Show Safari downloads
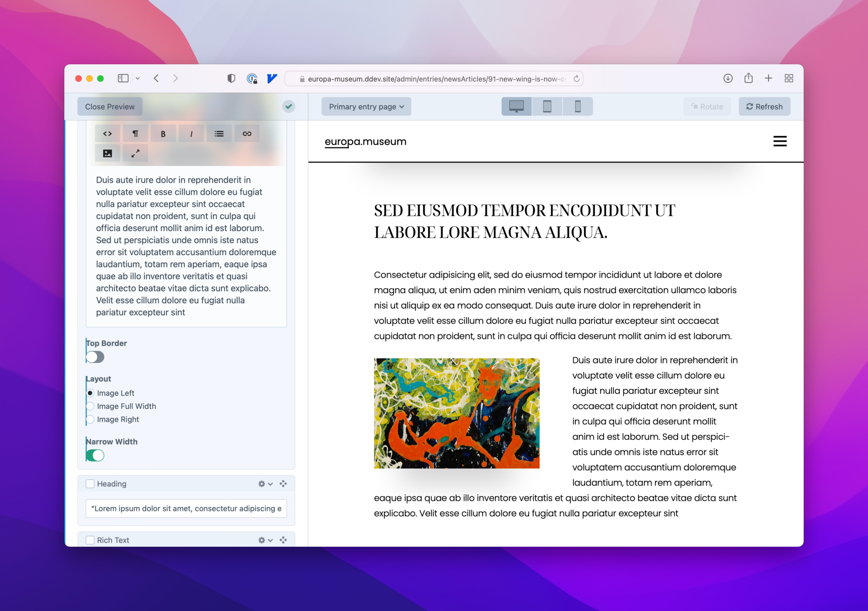 728,78
